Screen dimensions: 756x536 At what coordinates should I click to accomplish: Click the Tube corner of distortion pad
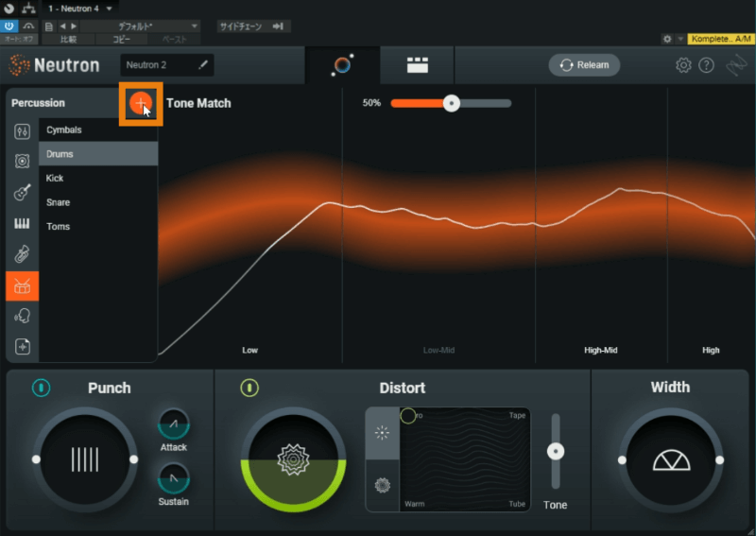pyautogui.click(x=517, y=504)
